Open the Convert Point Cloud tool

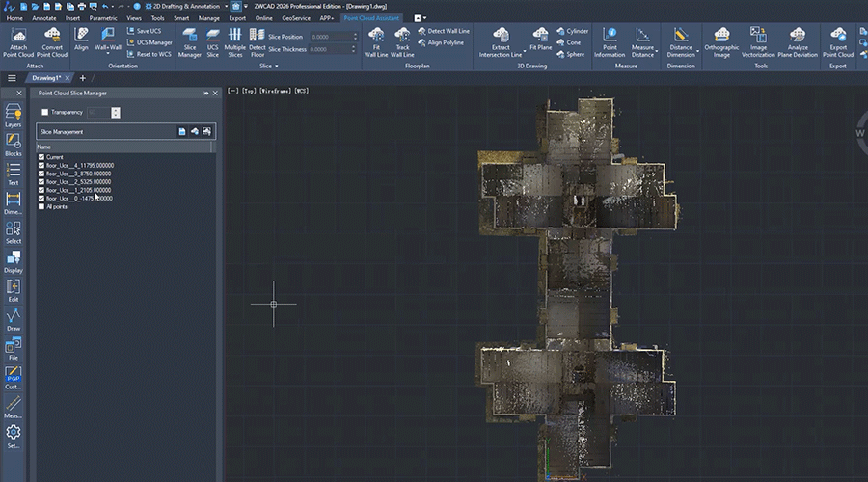point(52,42)
